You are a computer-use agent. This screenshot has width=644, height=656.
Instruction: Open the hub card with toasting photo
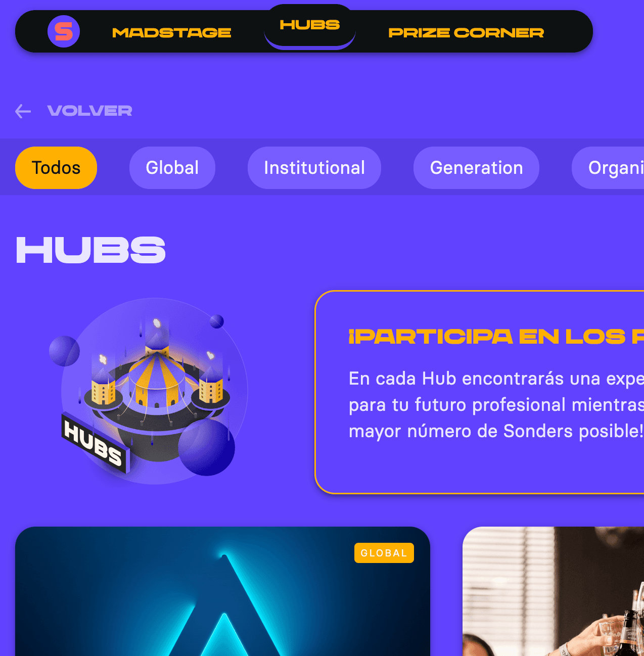point(554,591)
